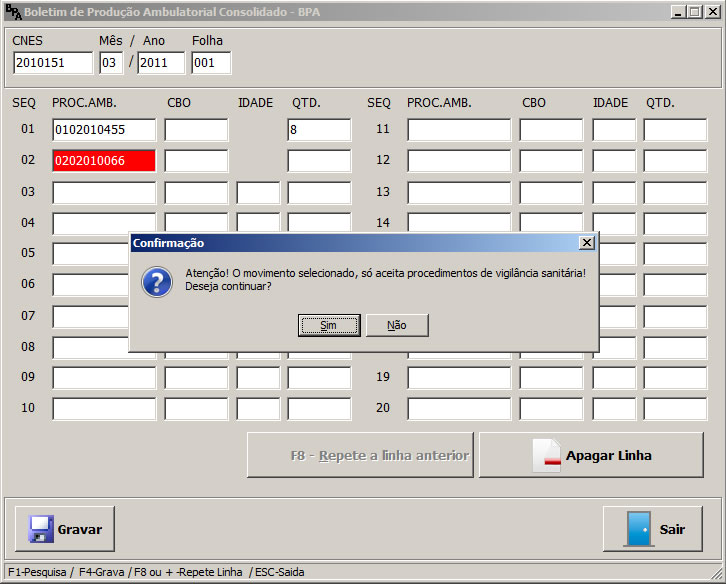The height and width of the screenshot is (584, 726).
Task: Click the blue question mark icon
Action: [157, 281]
